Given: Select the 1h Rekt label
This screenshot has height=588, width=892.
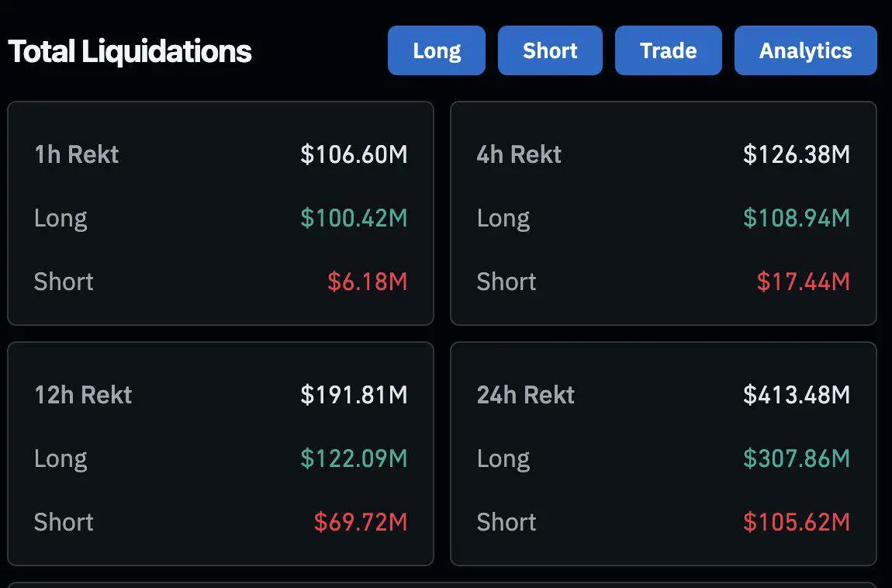Looking at the screenshot, I should [76, 154].
